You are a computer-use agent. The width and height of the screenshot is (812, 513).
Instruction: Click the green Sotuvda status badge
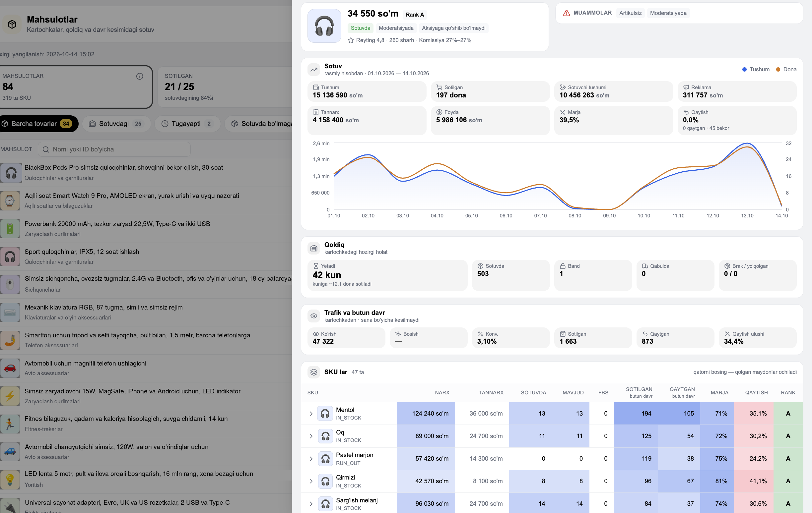tap(360, 28)
